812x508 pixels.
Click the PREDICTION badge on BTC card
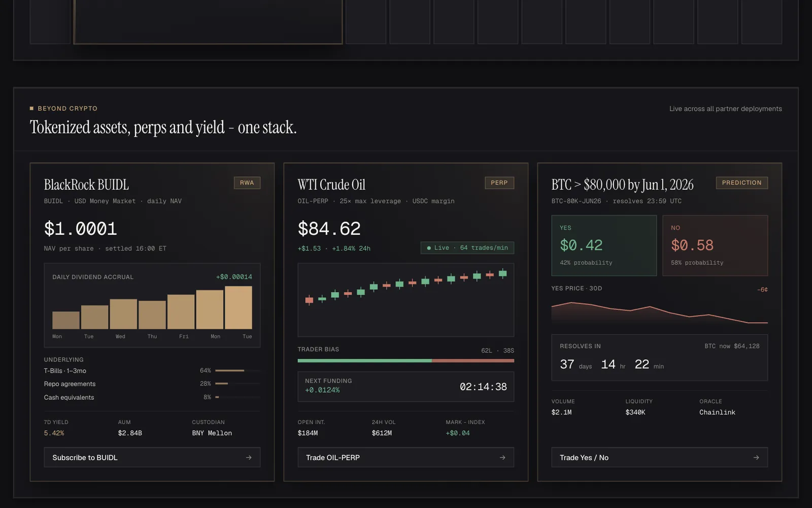(x=742, y=183)
